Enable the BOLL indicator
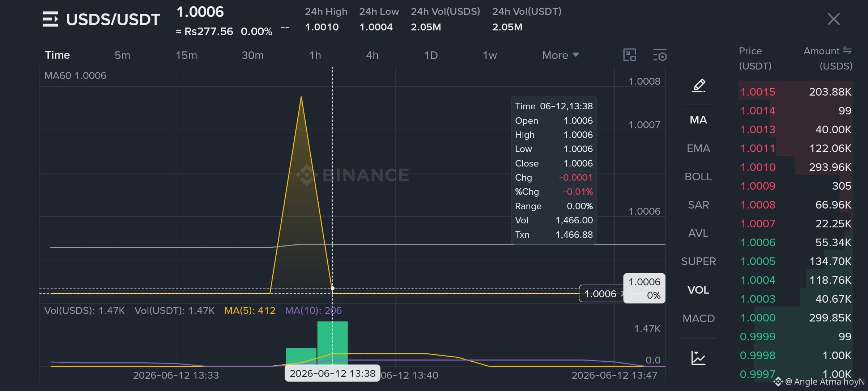This screenshot has width=868, height=391. [x=698, y=177]
